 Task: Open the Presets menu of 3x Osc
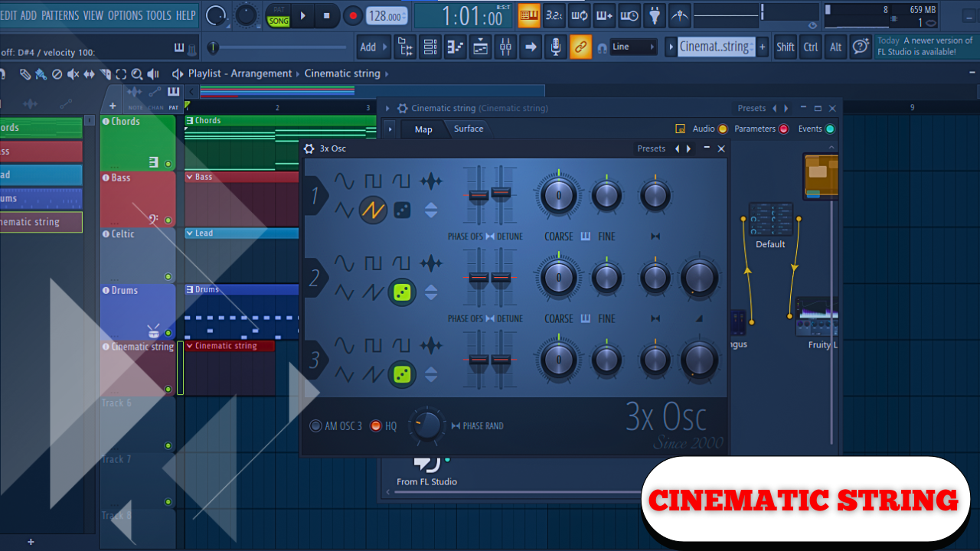click(x=651, y=148)
